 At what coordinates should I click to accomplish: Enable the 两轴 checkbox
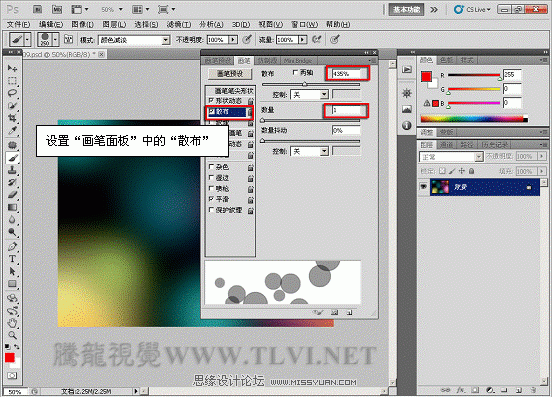click(295, 73)
